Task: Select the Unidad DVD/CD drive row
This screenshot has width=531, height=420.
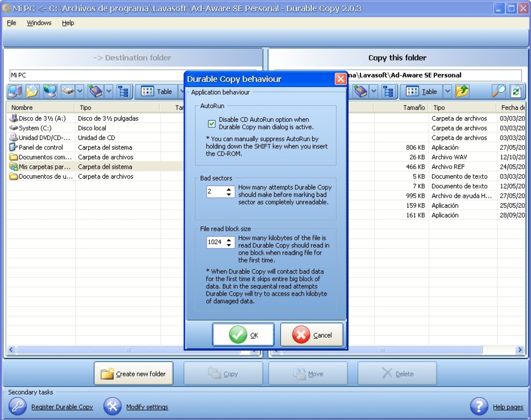Action: [x=95, y=138]
